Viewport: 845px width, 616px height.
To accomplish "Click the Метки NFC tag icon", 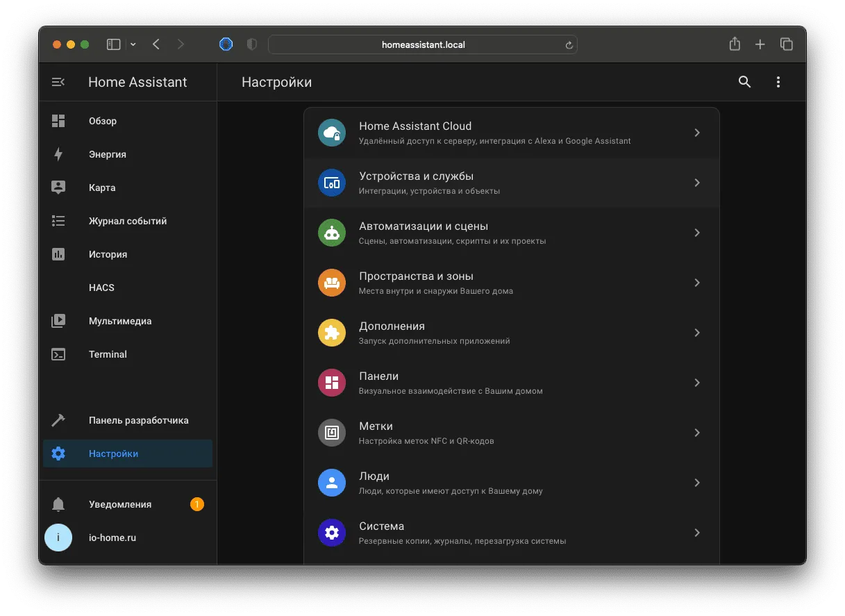I will pyautogui.click(x=332, y=433).
